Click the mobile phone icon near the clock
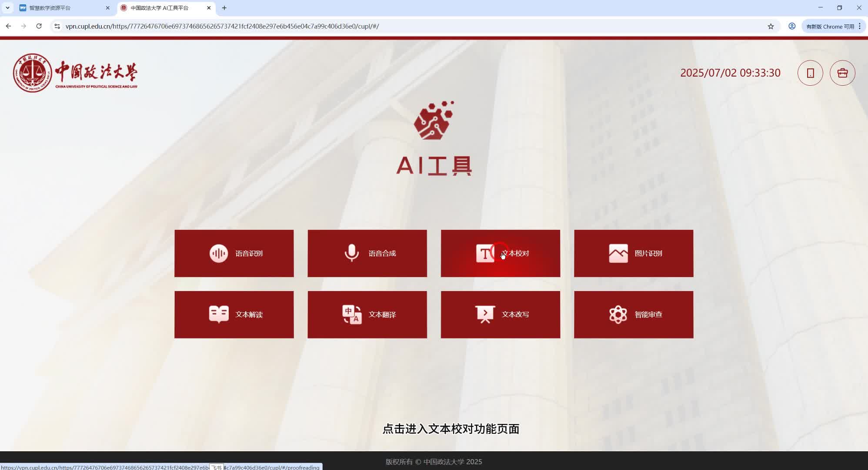 point(810,73)
